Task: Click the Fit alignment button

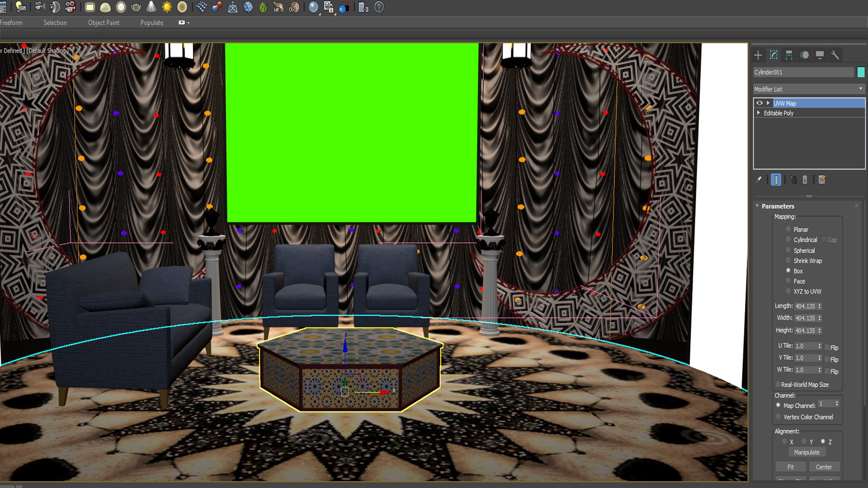Action: pos(791,467)
